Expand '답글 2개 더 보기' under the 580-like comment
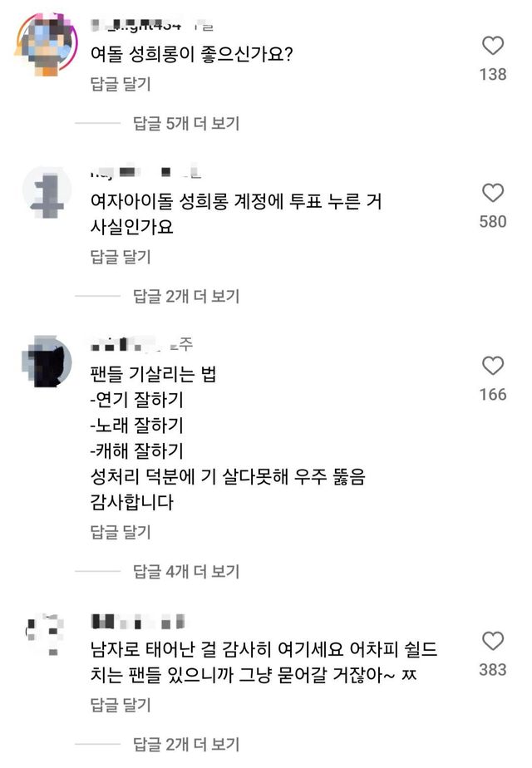The image size is (532, 768). click(x=186, y=296)
